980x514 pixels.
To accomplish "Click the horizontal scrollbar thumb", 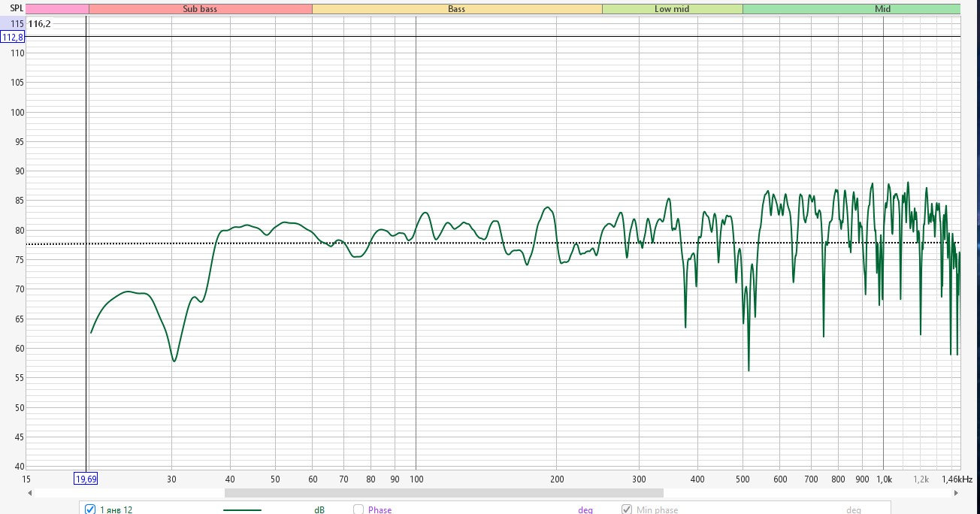I will pos(443,493).
